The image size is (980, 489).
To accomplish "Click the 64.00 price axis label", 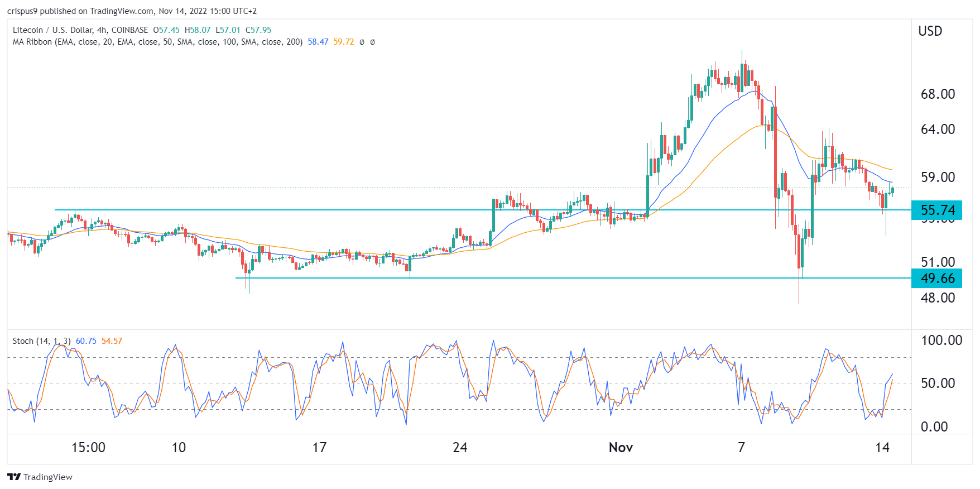I will pos(938,129).
